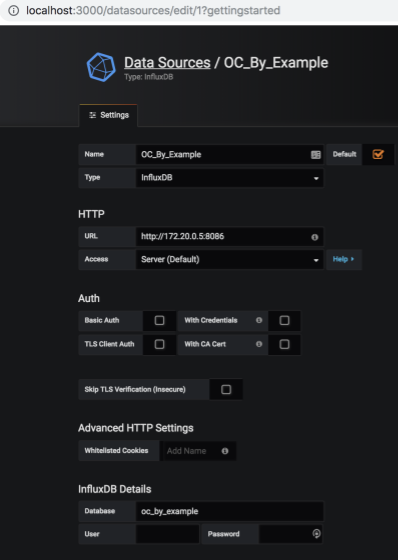Open the Access dropdown showing Server (Default)
399x560 pixels.
[230, 259]
